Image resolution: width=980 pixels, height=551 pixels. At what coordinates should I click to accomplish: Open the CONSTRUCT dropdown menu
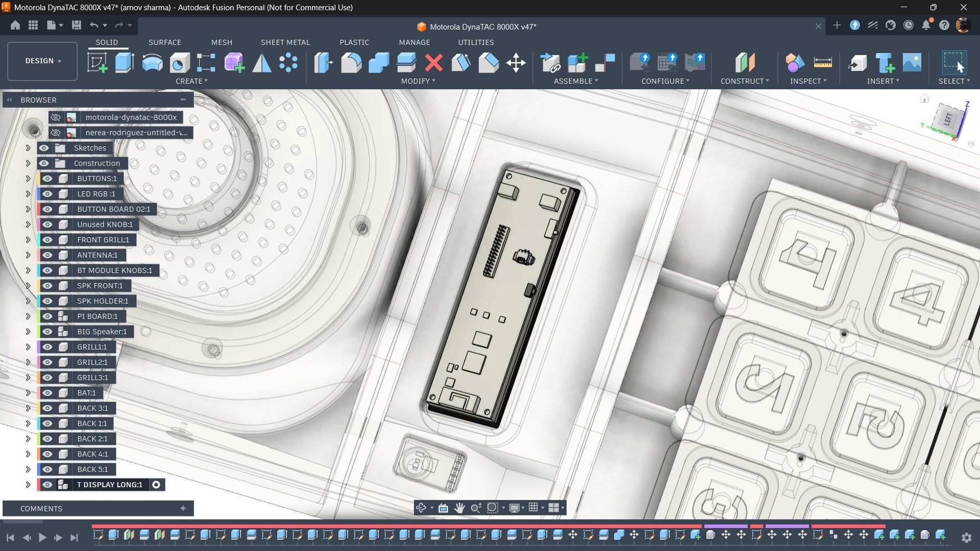pyautogui.click(x=745, y=81)
